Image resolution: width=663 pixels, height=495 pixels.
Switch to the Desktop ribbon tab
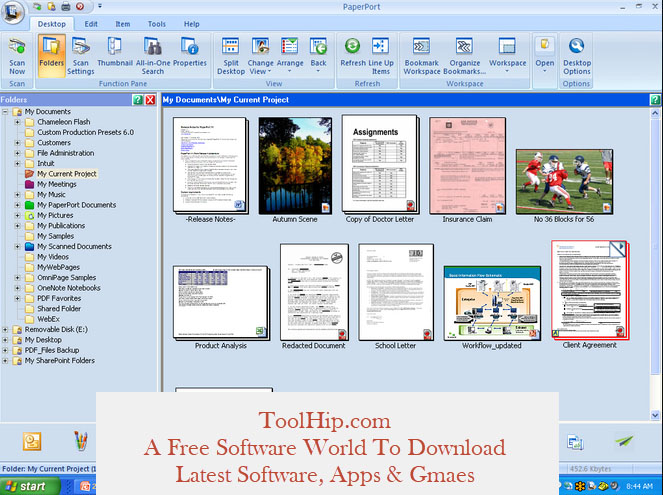52,24
